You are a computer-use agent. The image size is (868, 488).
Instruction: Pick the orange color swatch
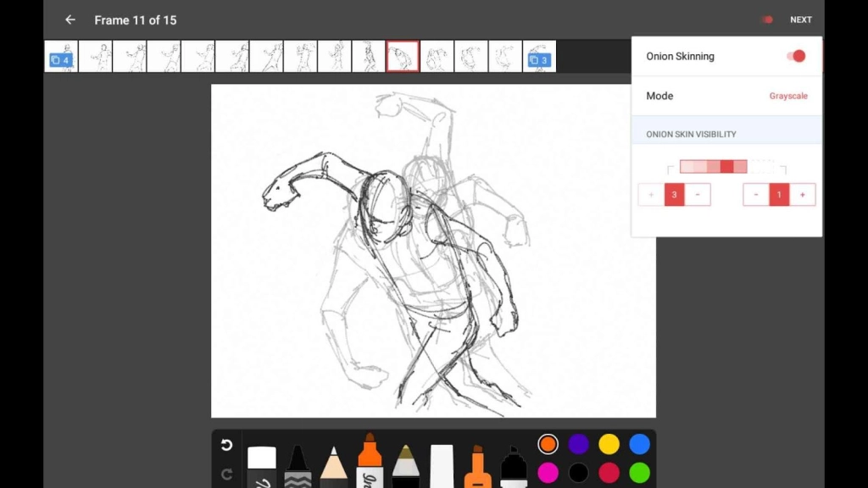548,442
